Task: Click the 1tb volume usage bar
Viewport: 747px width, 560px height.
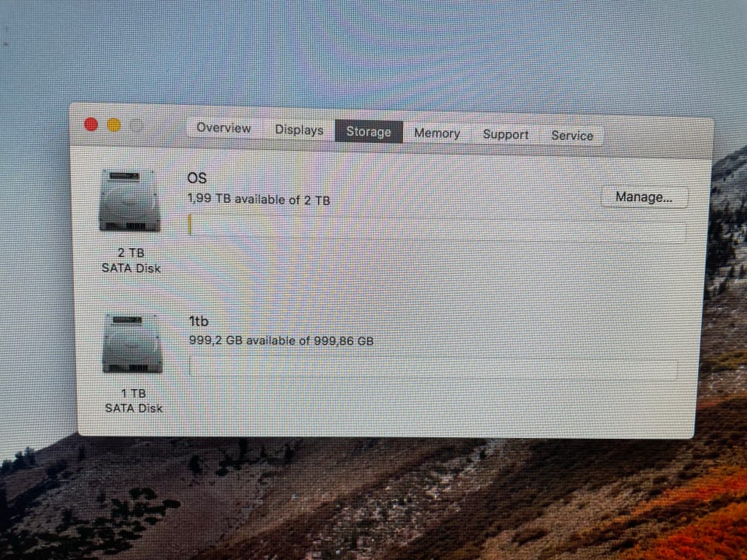Action: (433, 368)
